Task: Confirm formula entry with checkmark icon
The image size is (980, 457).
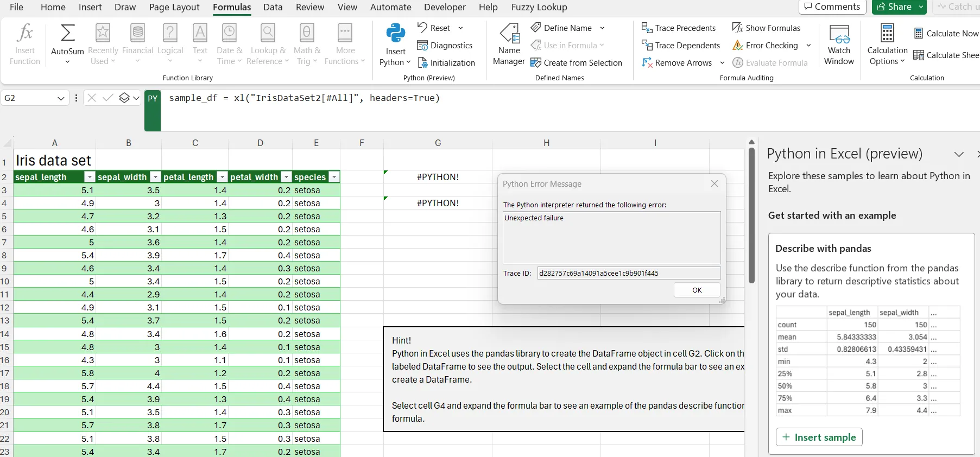Action: coord(108,98)
